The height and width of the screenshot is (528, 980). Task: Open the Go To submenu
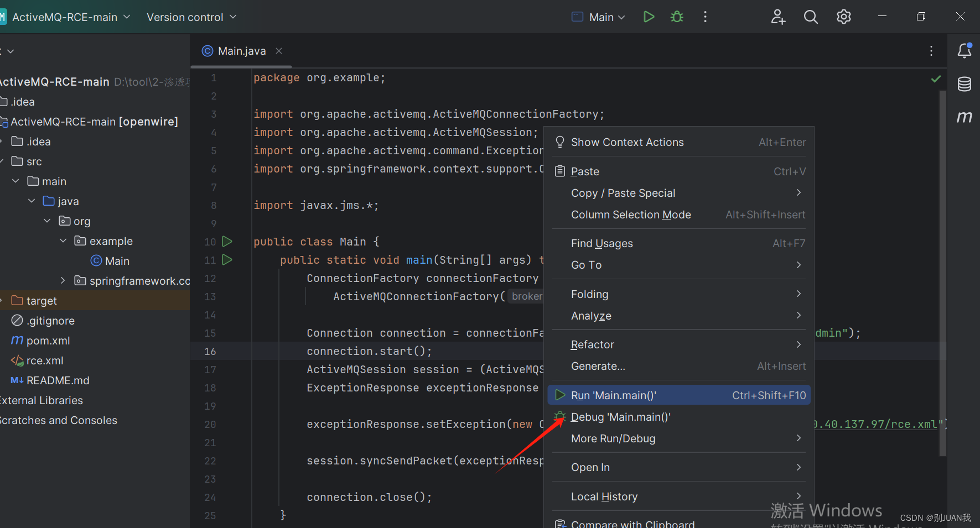(x=679, y=265)
